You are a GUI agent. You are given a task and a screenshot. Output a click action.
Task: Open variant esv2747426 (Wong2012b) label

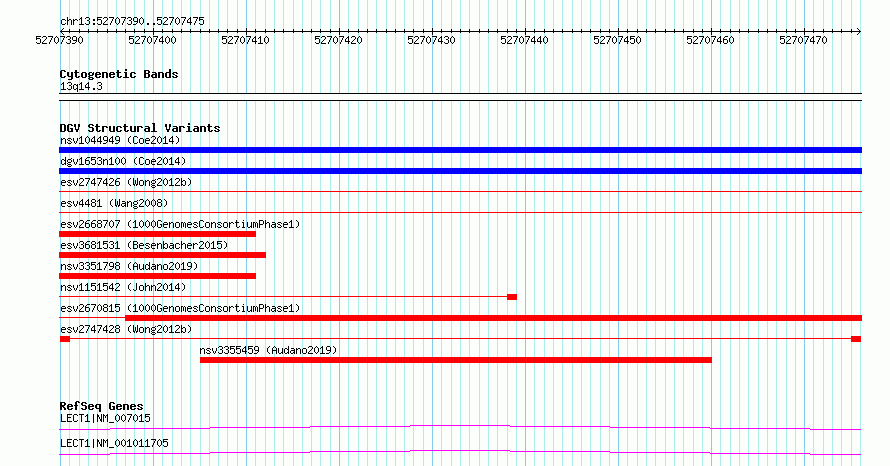tap(126, 182)
